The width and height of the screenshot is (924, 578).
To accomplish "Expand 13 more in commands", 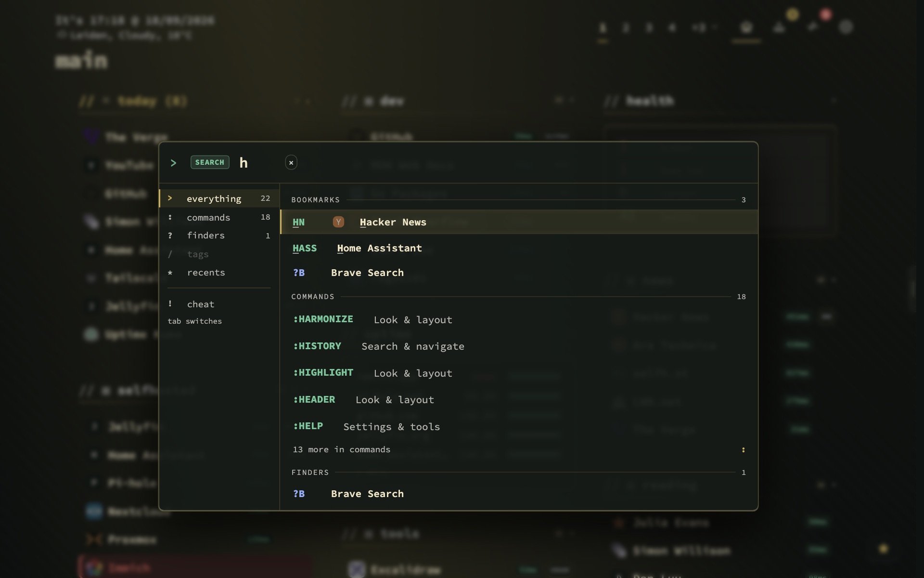I will 519,449.
